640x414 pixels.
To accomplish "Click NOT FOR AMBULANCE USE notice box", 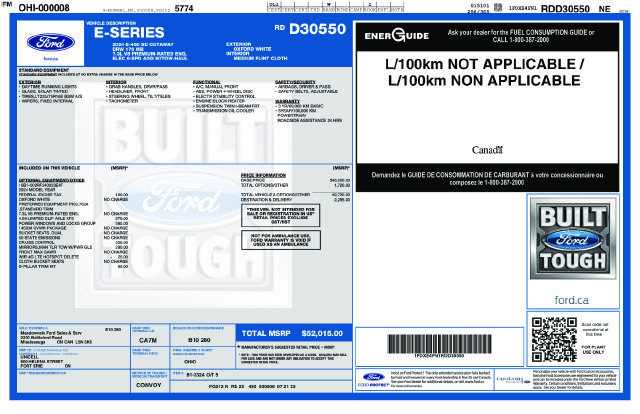I will pos(281,240).
